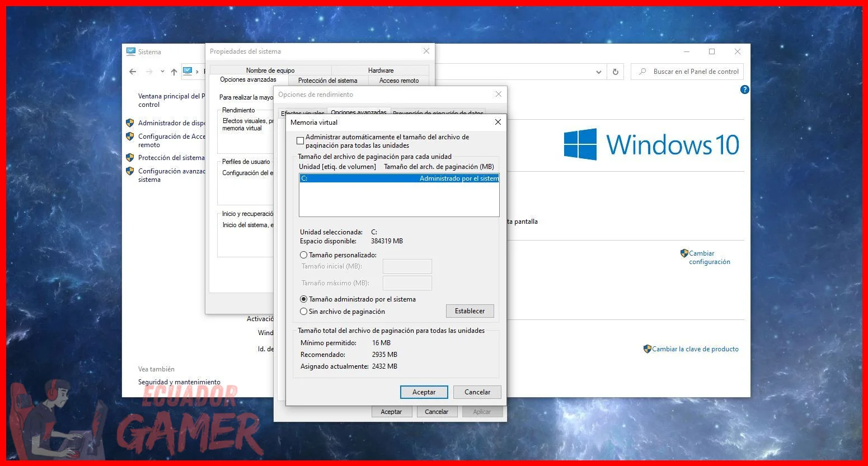Click the magnifier icon in Panel de control search
The image size is (868, 466).
click(x=642, y=72)
